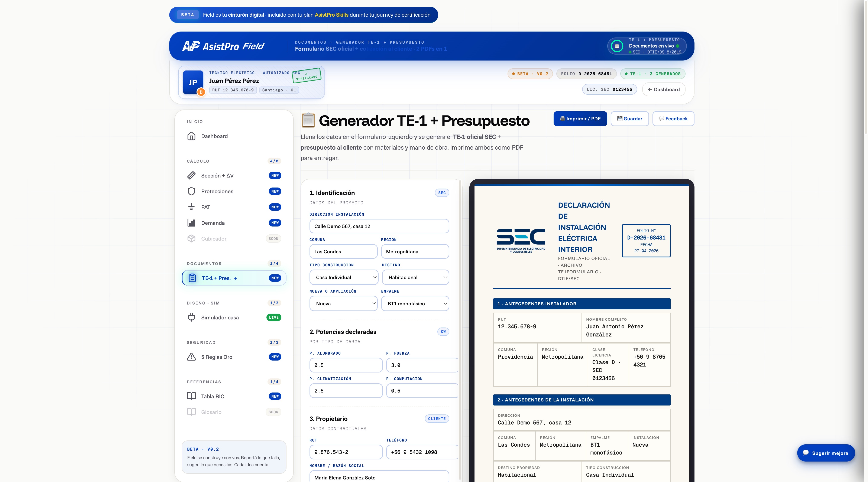Image resolution: width=868 pixels, height=482 pixels.
Task: Click the BETA tag in top banner
Action: point(187,15)
